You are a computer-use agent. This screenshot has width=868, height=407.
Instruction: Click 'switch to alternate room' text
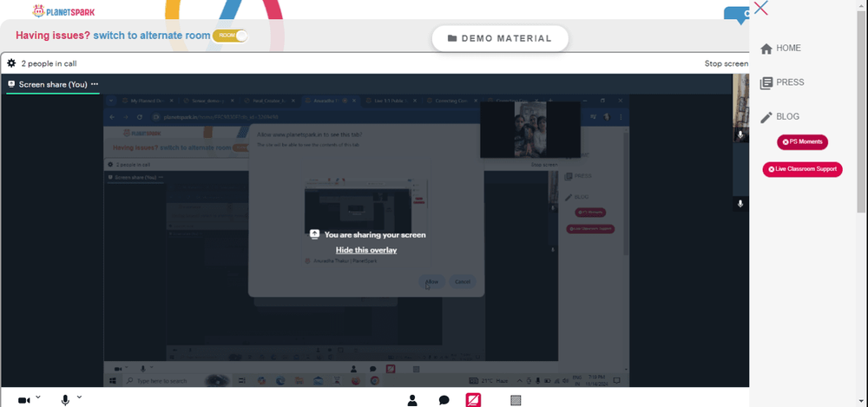[x=152, y=36]
